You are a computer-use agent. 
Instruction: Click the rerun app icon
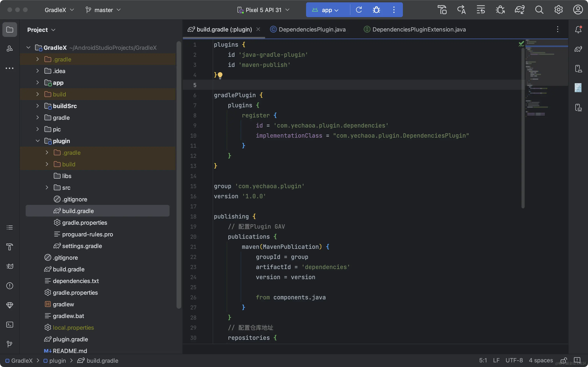pos(359,10)
